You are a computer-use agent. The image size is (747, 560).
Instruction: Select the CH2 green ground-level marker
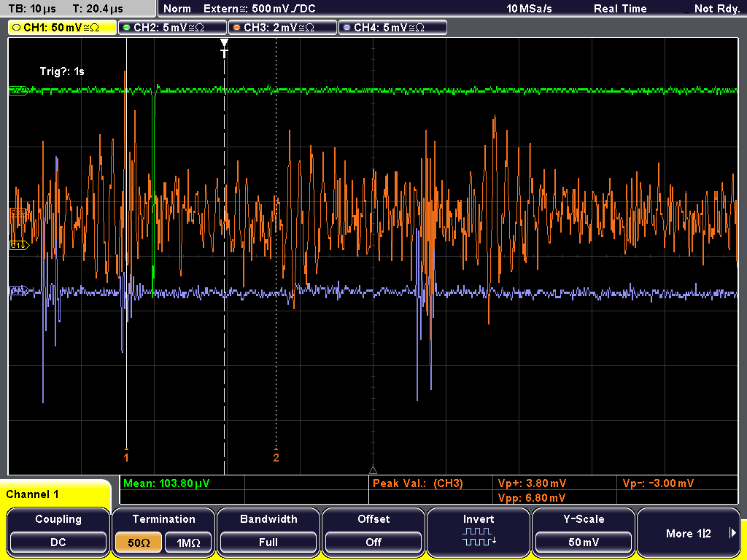(x=20, y=90)
